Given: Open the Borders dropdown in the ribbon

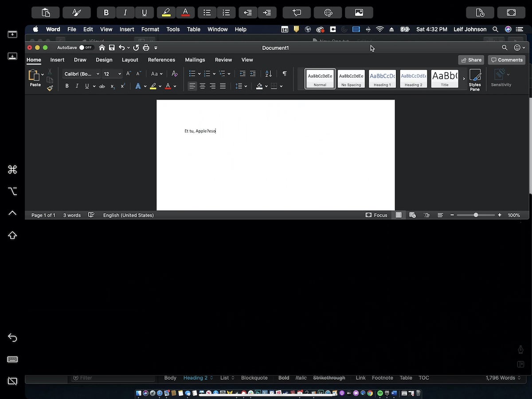Looking at the screenshot, I should pyautogui.click(x=277, y=86).
